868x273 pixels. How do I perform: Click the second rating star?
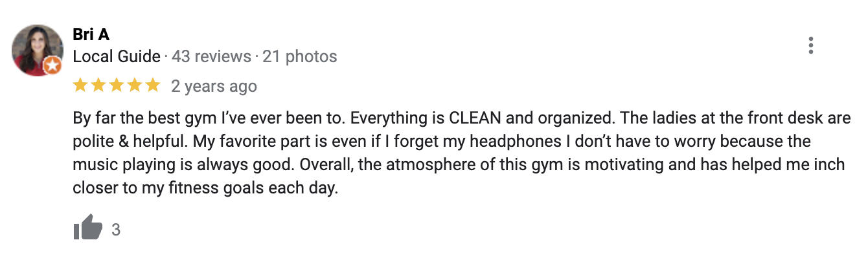pos(98,85)
